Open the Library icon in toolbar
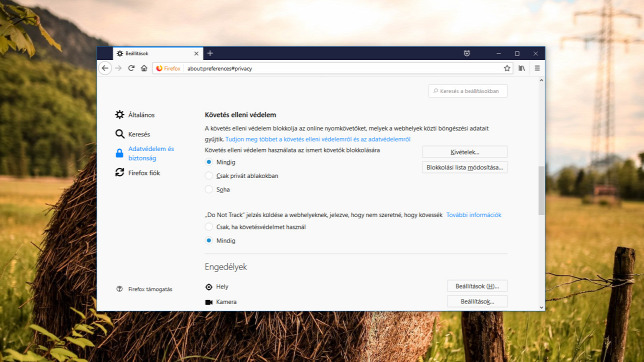644x362 pixels. point(522,68)
